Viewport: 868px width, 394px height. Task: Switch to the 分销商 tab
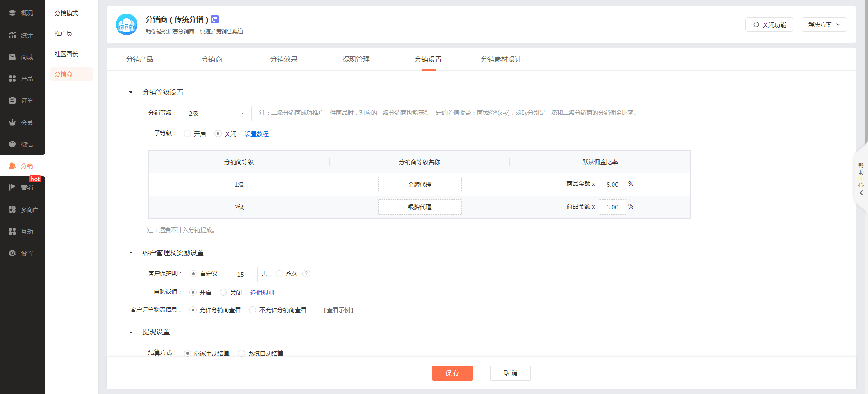click(212, 59)
